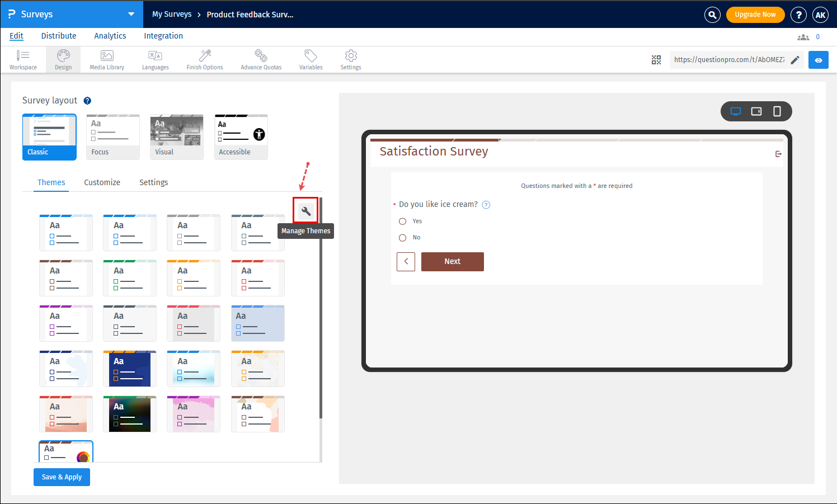This screenshot has width=837, height=504.
Task: Expand the help question mark next to Survey layout
Action: (x=87, y=101)
